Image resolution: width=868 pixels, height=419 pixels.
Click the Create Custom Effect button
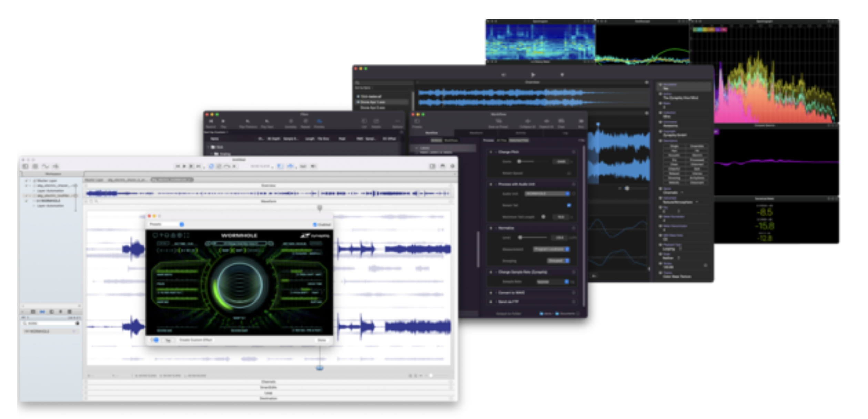pos(195,340)
